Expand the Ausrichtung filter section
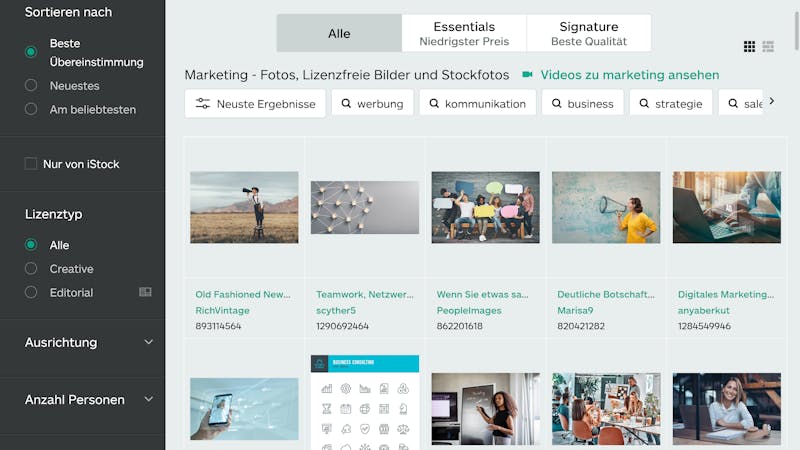Viewport: 800px width, 450px height. (89, 342)
